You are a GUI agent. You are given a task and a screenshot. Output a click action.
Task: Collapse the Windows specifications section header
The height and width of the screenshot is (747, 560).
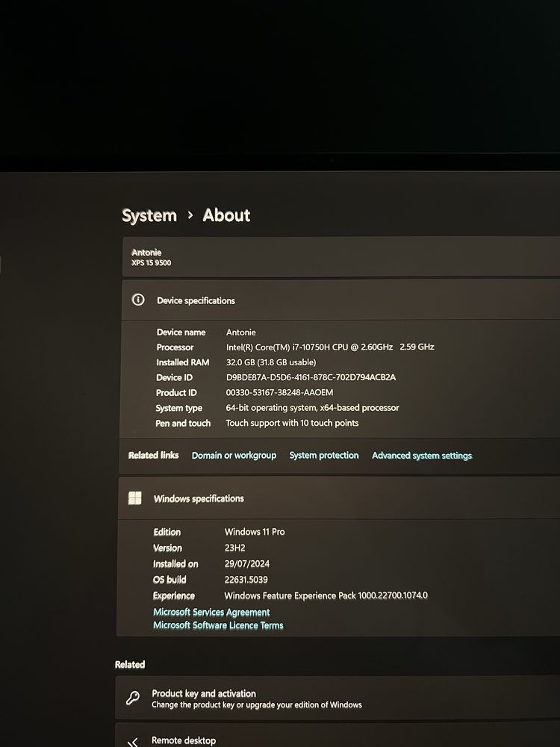tap(339, 498)
